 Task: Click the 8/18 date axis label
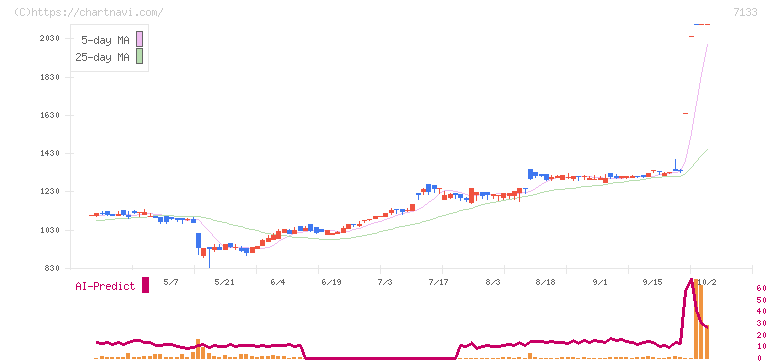click(545, 282)
